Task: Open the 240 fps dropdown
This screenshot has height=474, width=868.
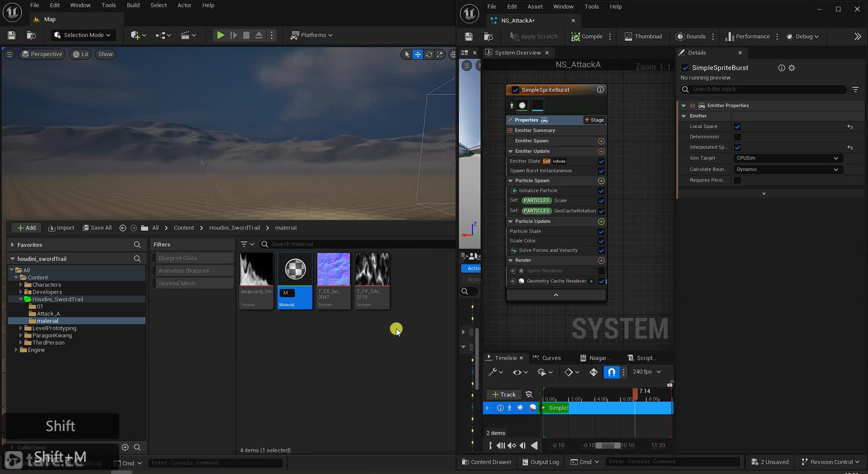Action: click(x=646, y=372)
